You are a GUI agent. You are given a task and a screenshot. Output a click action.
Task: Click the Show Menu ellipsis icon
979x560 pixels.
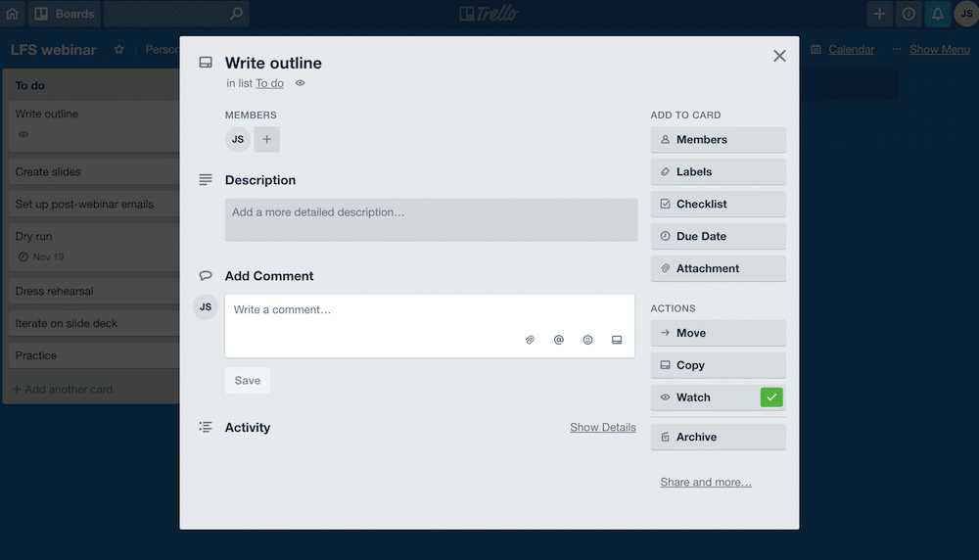tap(897, 49)
